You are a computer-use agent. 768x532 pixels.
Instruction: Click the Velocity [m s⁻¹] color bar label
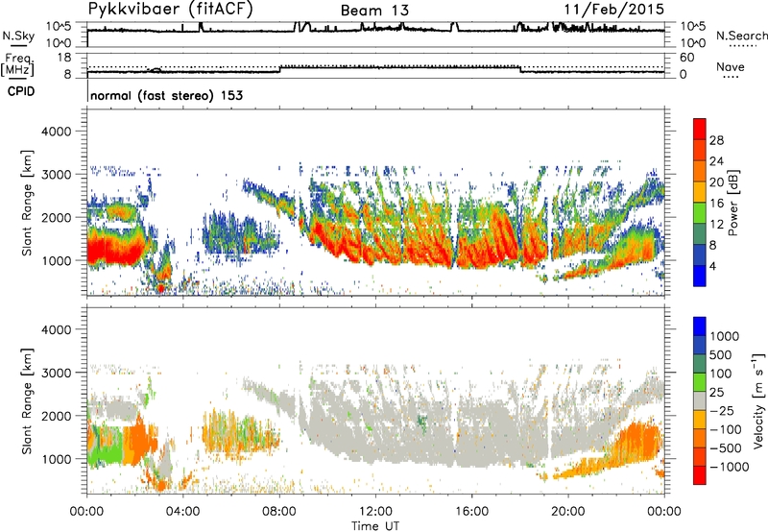click(x=758, y=400)
